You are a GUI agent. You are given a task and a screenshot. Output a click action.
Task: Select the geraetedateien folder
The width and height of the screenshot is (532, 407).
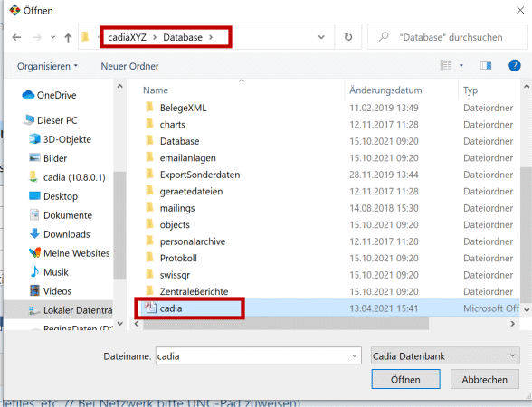191,192
